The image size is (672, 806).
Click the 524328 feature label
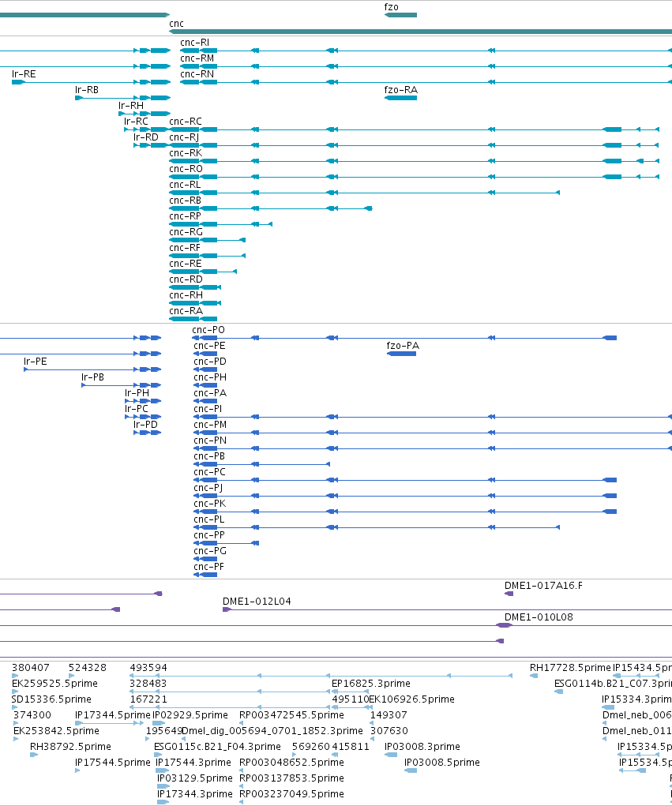pyautogui.click(x=88, y=668)
